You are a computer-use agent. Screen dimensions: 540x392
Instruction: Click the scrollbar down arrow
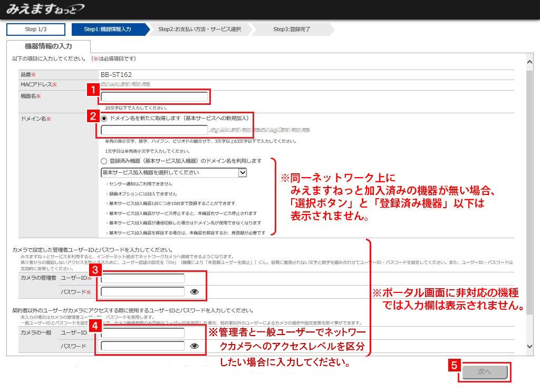coord(530,346)
